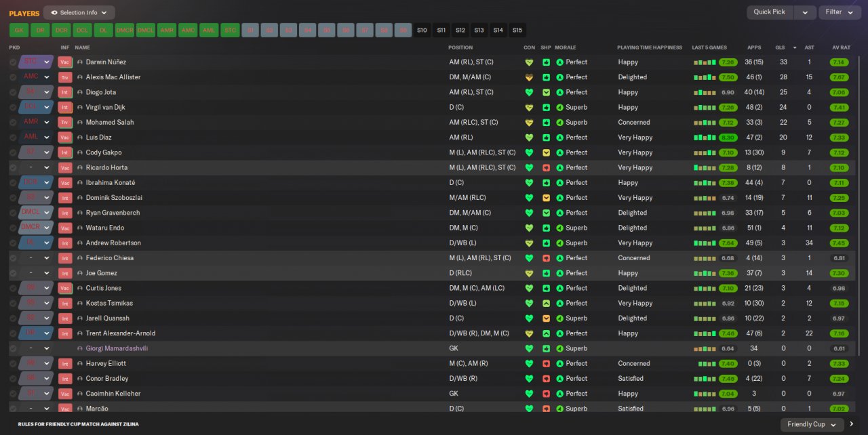Open the AMR position dropdown for Mohamed Salah
The width and height of the screenshot is (868, 435).
pyautogui.click(x=36, y=122)
